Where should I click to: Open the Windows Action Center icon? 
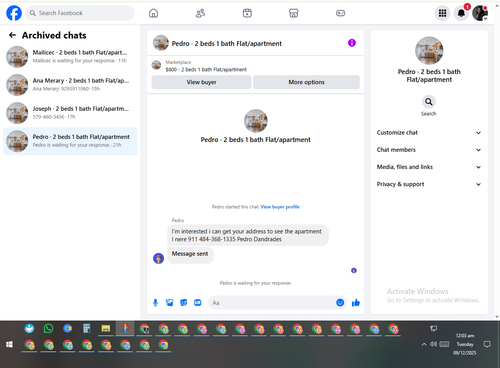(x=487, y=344)
